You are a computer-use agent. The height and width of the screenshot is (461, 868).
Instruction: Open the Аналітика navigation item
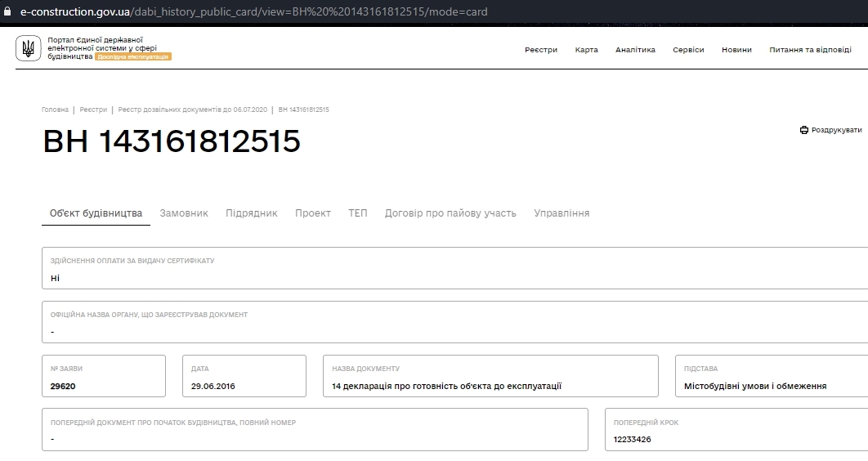pyautogui.click(x=635, y=50)
